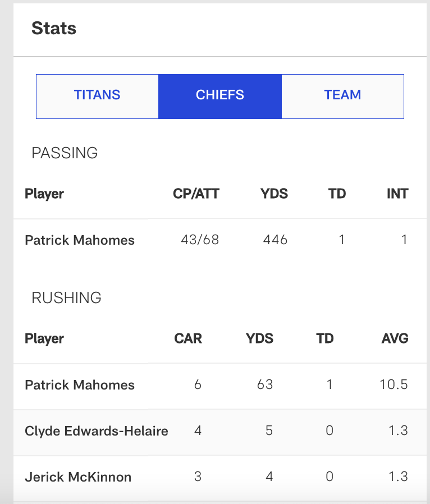
Task: Click the CAR rushing column header
Action: click(x=188, y=339)
